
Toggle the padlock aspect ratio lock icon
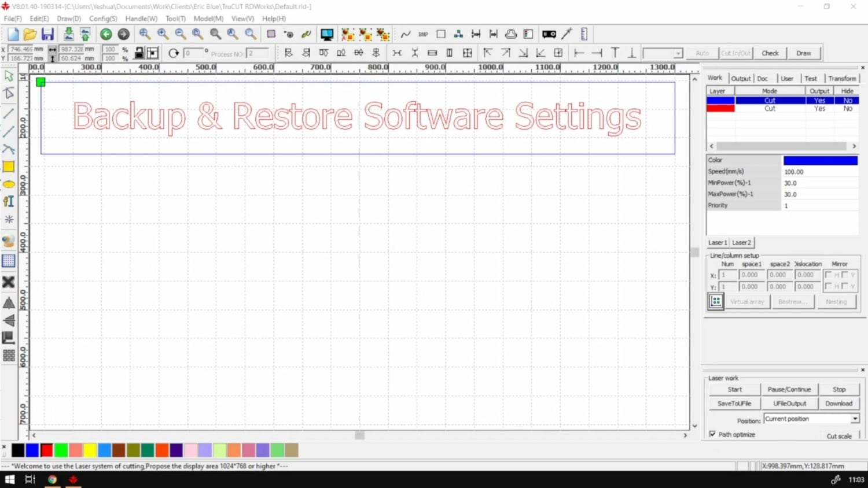pyautogui.click(x=139, y=53)
